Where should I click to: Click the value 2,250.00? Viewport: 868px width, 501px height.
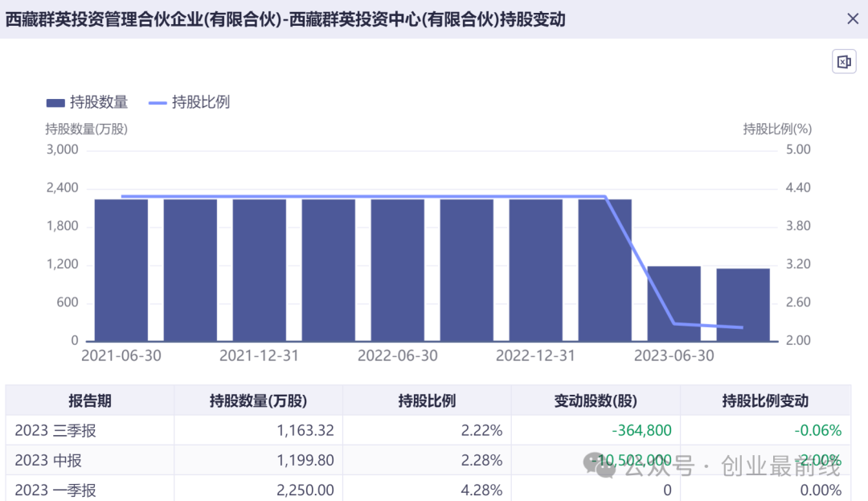(305, 491)
